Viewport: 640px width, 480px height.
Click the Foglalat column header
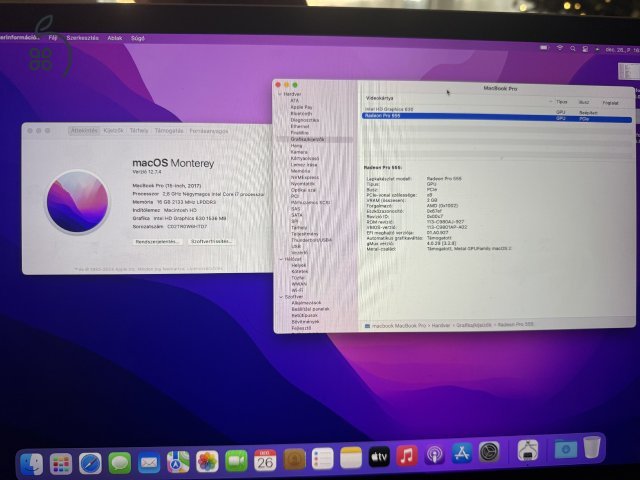pyautogui.click(x=611, y=103)
